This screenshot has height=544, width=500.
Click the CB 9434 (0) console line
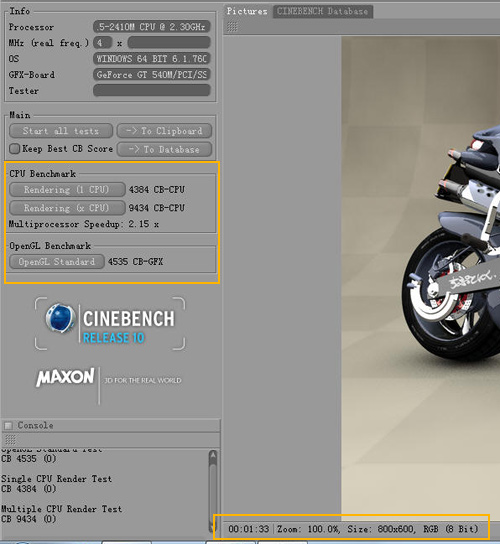[28, 519]
